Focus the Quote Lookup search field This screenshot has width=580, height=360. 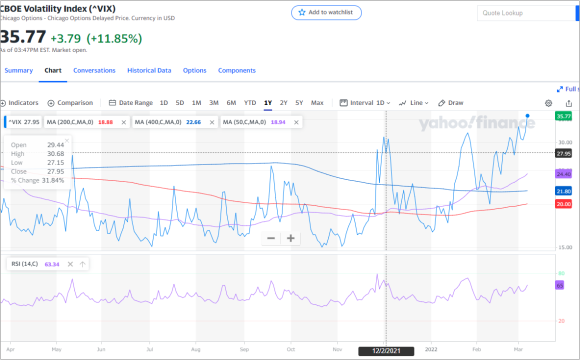527,13
